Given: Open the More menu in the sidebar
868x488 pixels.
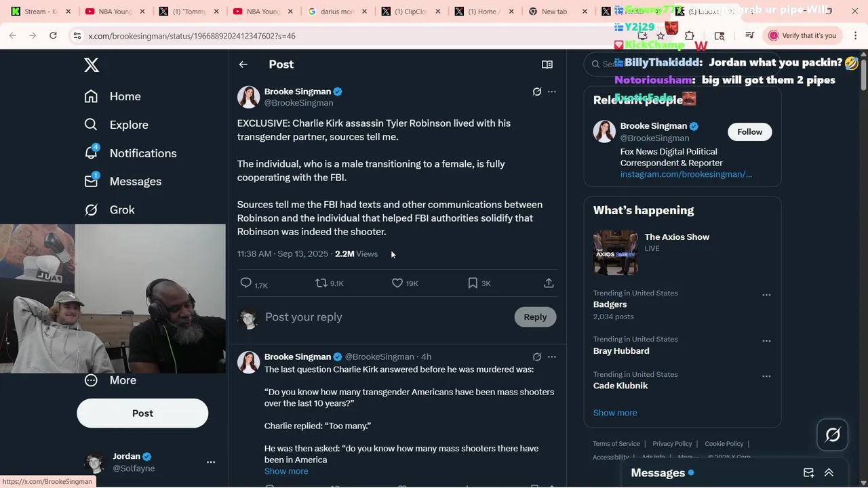Looking at the screenshot, I should (x=110, y=380).
